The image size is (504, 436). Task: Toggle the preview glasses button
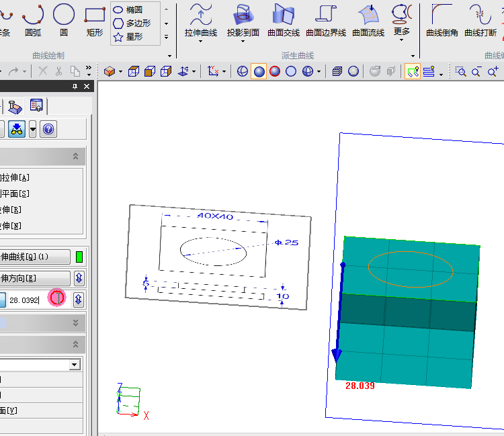coord(17,129)
